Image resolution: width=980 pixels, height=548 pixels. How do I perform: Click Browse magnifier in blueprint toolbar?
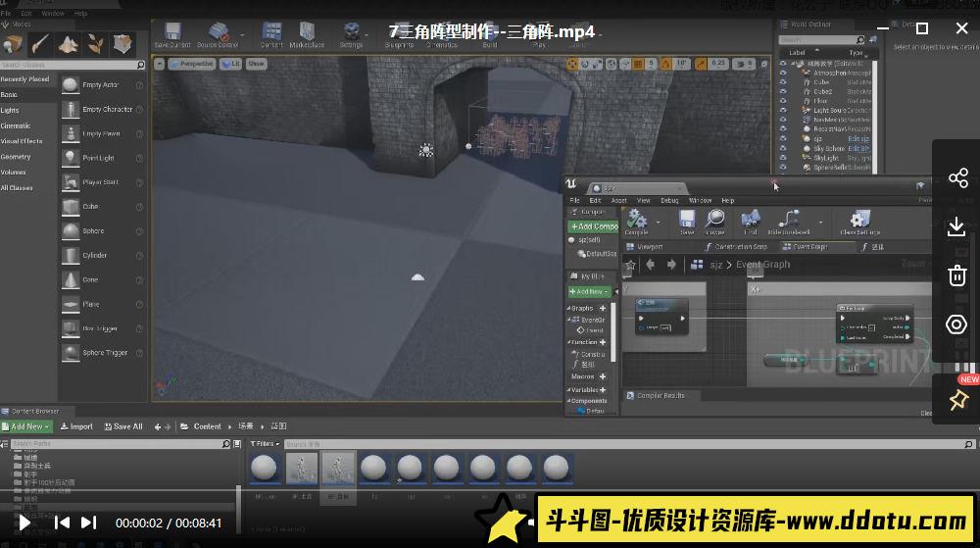click(715, 223)
